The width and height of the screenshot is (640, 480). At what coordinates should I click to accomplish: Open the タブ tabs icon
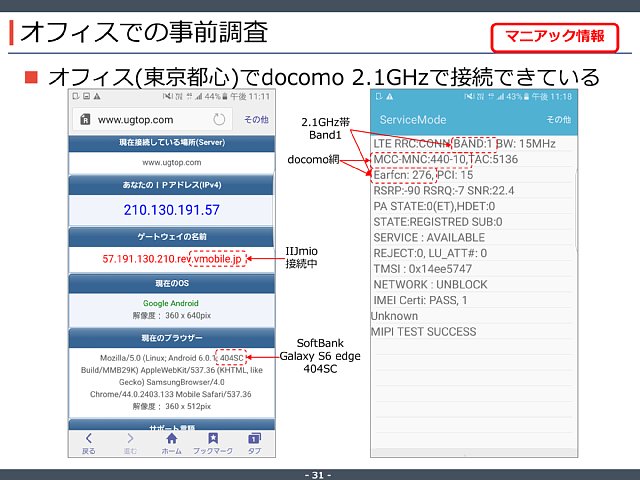[254, 438]
